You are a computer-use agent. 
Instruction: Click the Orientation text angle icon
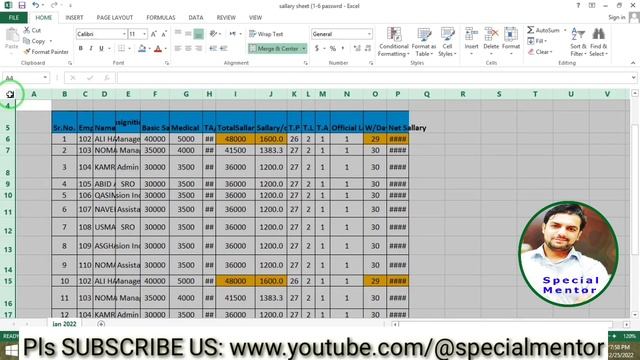click(213, 34)
